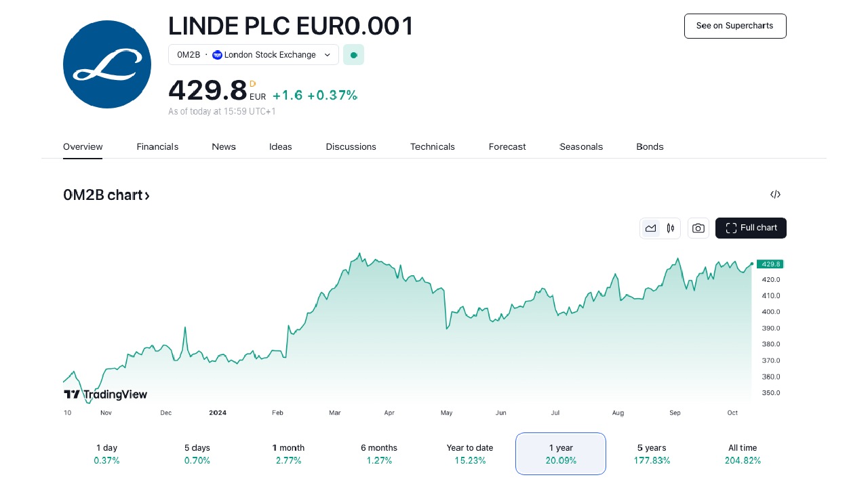
Task: Select the 6 months time range
Action: pos(379,453)
